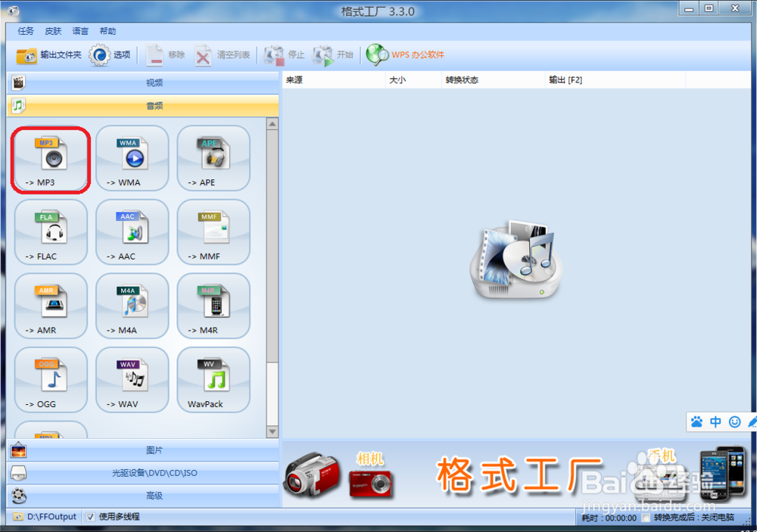Image resolution: width=757 pixels, height=532 pixels.
Task: Open the 皮肤 (skin) menu
Action: pos(53,31)
